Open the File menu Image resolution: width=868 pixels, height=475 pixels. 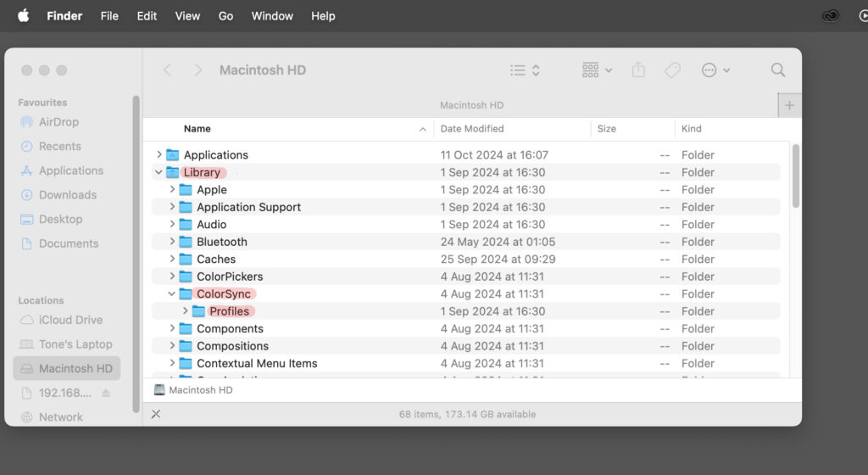click(x=109, y=16)
